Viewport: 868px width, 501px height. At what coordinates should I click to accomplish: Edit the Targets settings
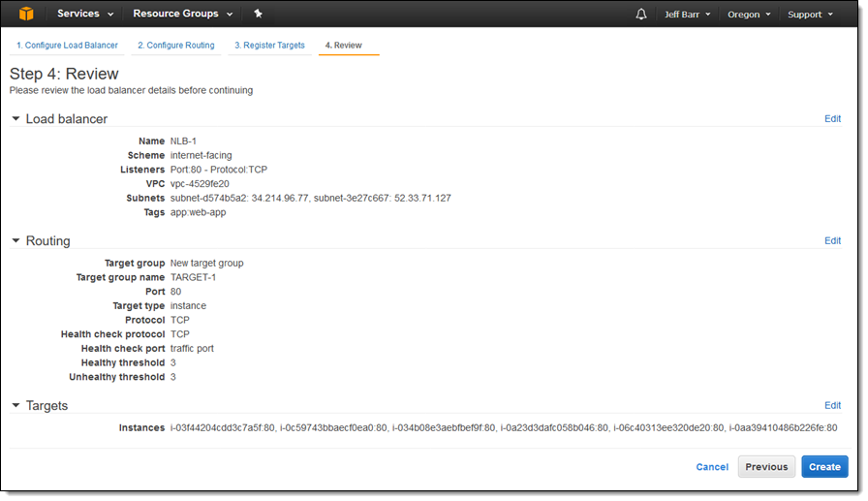[832, 406]
